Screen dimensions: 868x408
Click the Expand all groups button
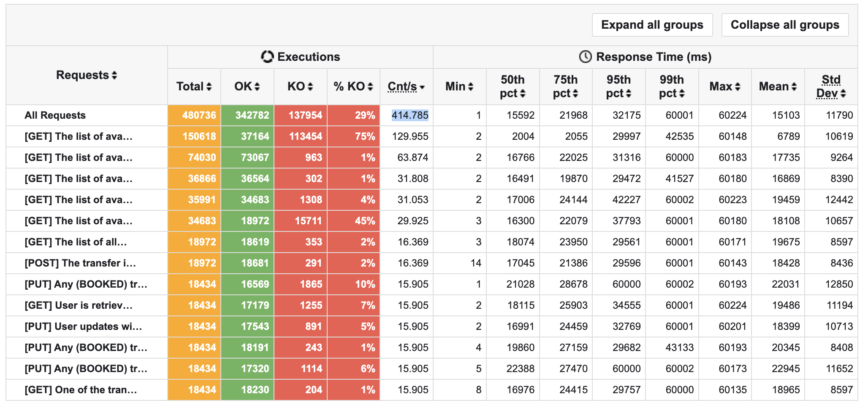[x=652, y=25]
